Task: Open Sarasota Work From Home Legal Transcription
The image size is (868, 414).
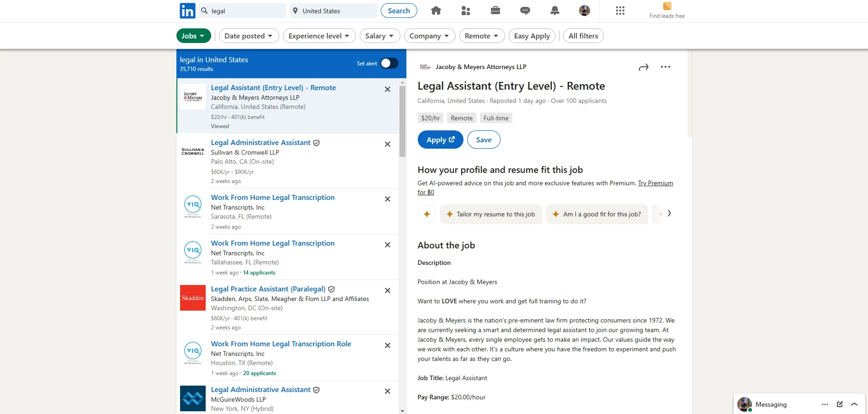Action: click(x=273, y=197)
